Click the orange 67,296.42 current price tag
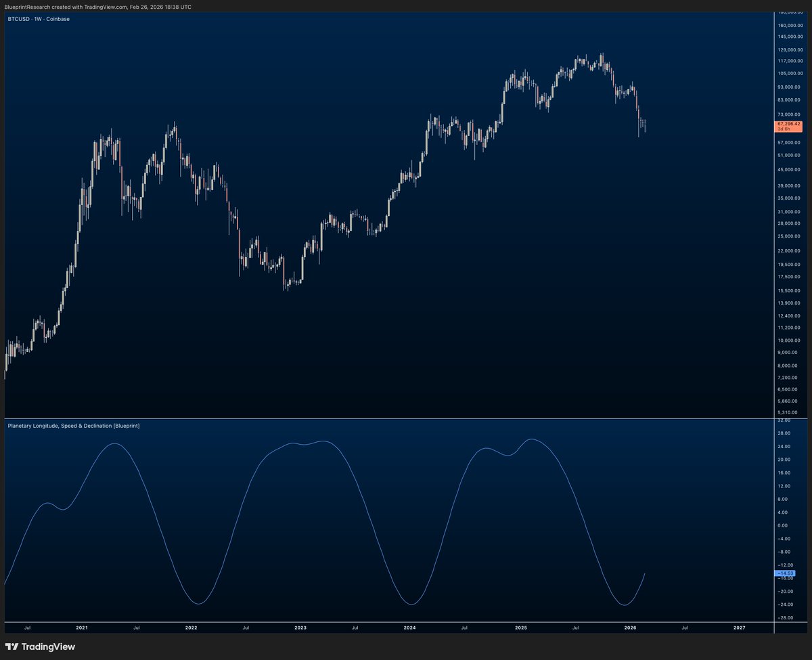 [789, 126]
